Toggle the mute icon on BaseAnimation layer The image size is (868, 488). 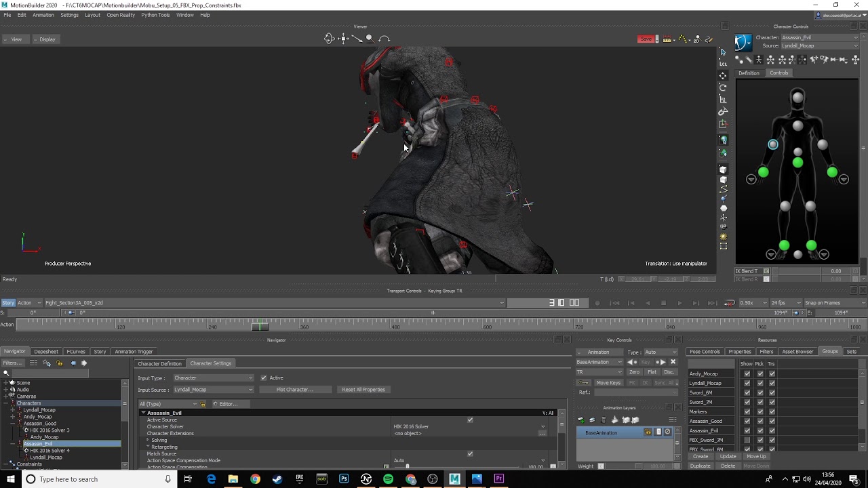point(667,432)
